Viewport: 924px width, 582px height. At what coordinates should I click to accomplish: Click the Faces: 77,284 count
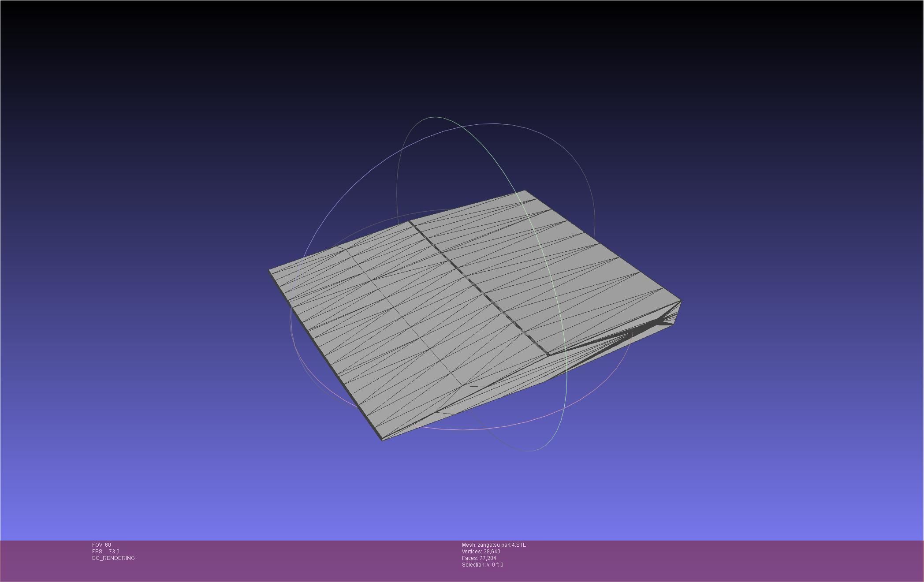pos(479,558)
